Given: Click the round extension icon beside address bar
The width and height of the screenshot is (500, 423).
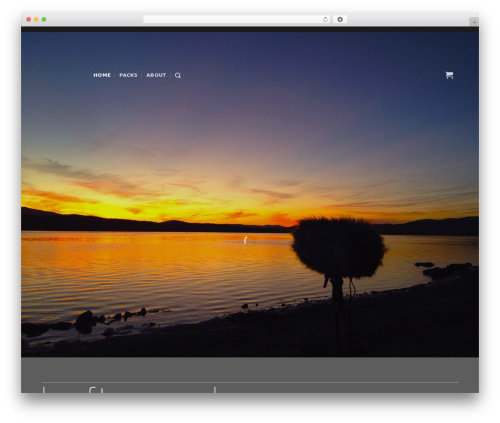Looking at the screenshot, I should (340, 19).
